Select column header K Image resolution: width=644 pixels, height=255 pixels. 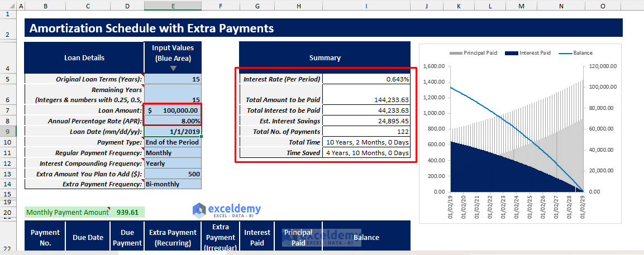459,6
